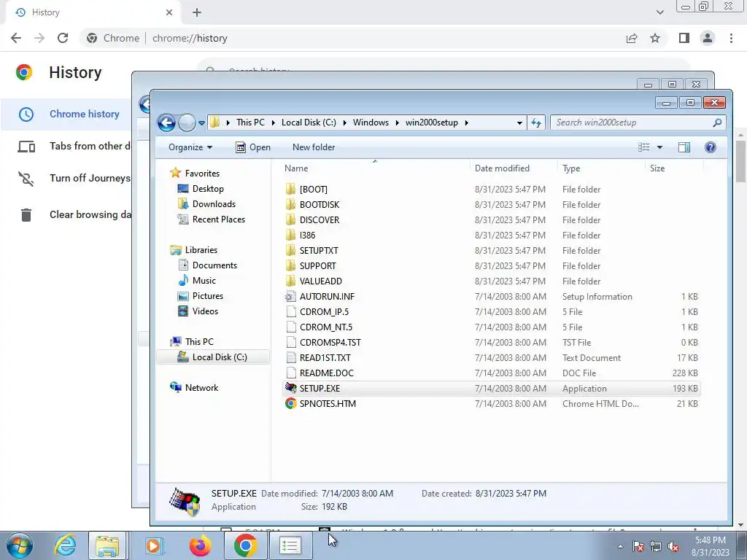Select Libraries in navigation pane

(201, 250)
